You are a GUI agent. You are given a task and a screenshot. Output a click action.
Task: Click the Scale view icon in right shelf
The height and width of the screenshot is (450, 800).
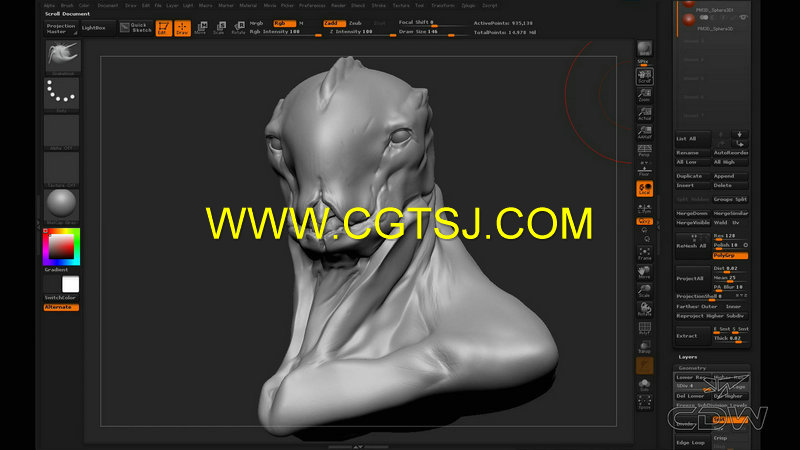tap(644, 291)
